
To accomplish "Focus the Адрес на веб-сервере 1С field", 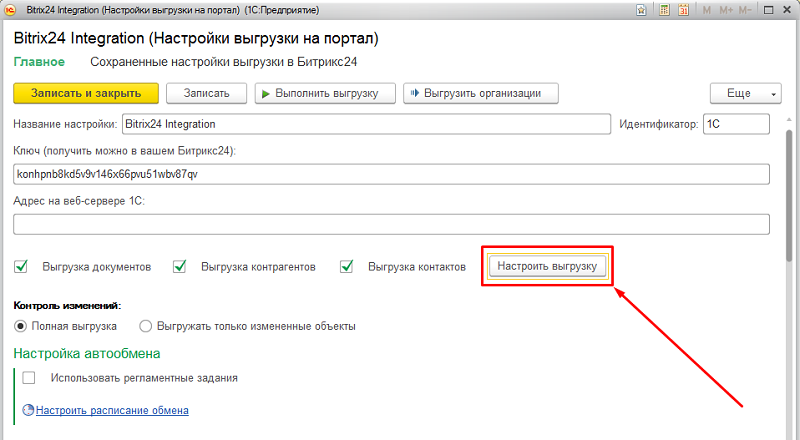I will [x=391, y=224].
